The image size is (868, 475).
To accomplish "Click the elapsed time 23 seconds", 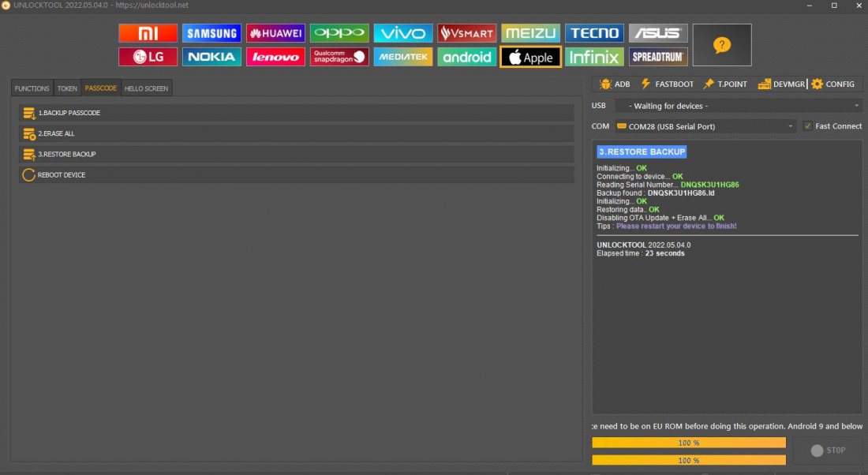I will pyautogui.click(x=665, y=253).
